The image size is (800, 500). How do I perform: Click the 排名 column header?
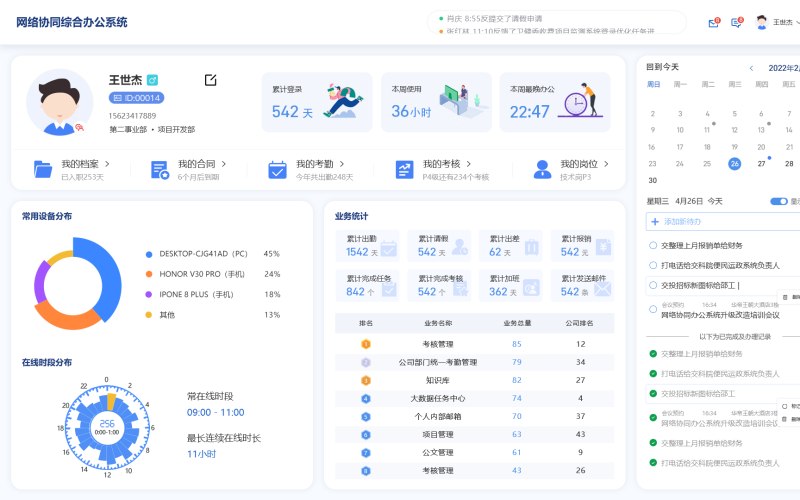366,323
